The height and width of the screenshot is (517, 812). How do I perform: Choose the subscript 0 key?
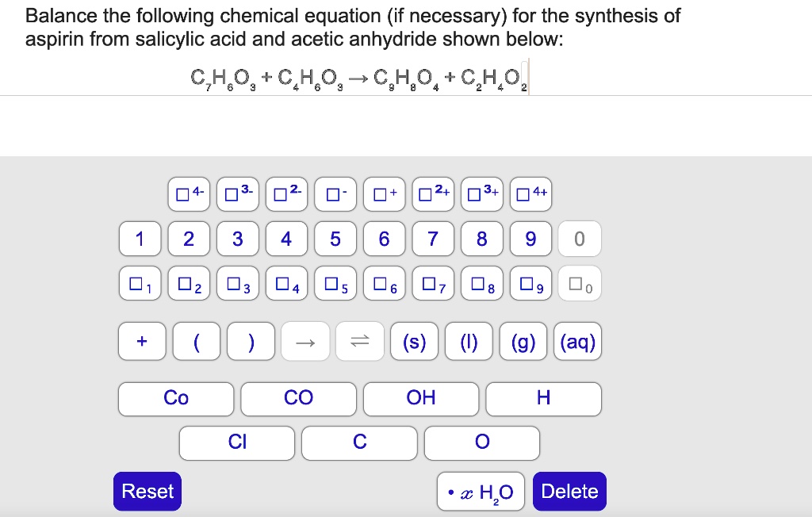tap(580, 283)
